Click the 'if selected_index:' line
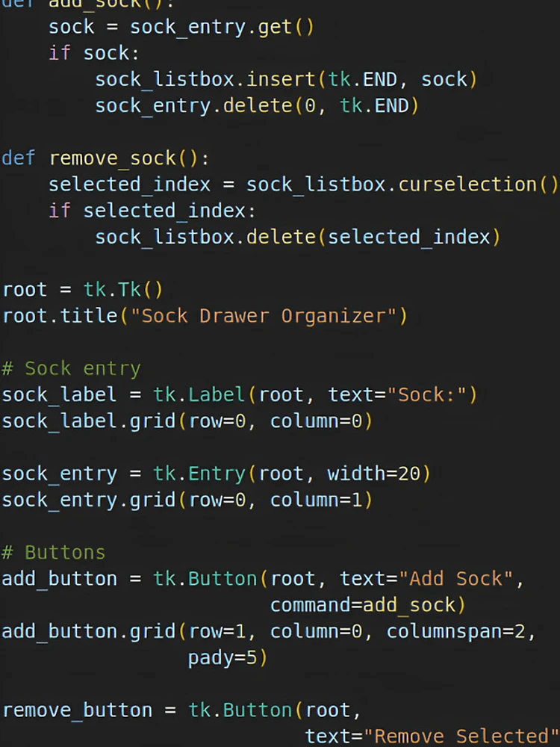The image size is (560, 747). [x=152, y=211]
